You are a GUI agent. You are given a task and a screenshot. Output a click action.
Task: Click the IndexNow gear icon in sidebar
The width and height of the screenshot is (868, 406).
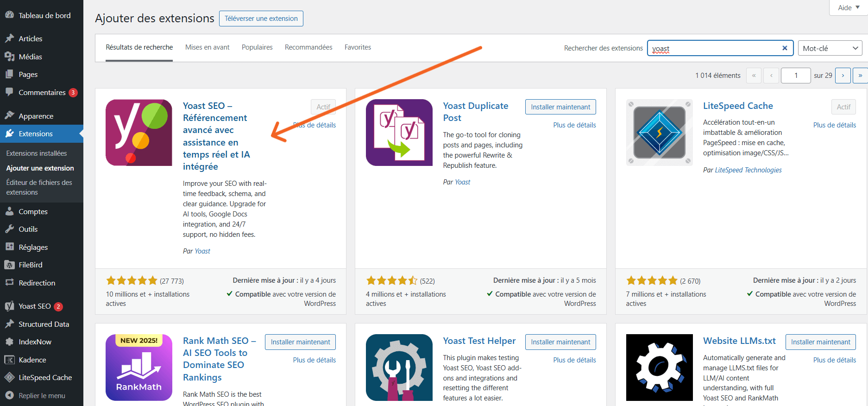click(9, 342)
